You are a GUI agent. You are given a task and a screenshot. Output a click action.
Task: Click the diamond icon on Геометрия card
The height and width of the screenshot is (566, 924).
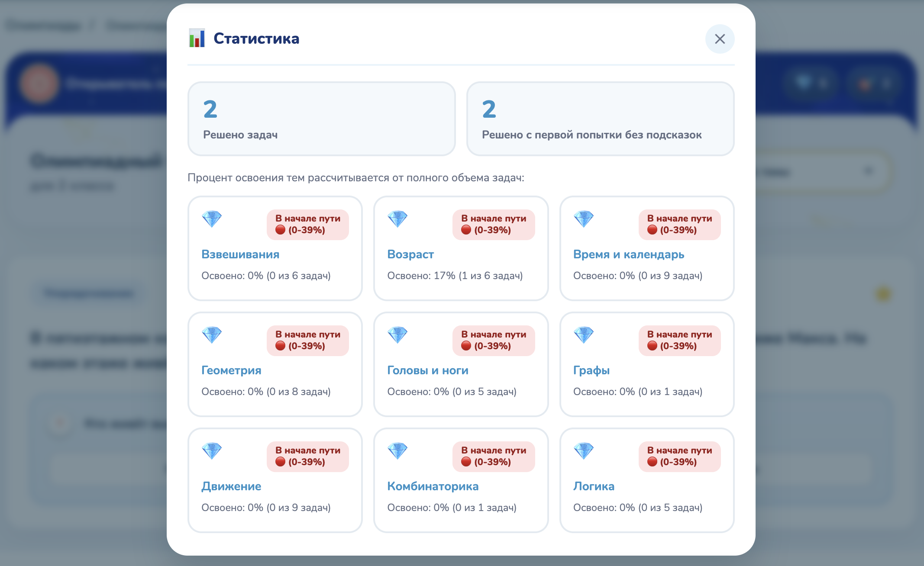[212, 335]
